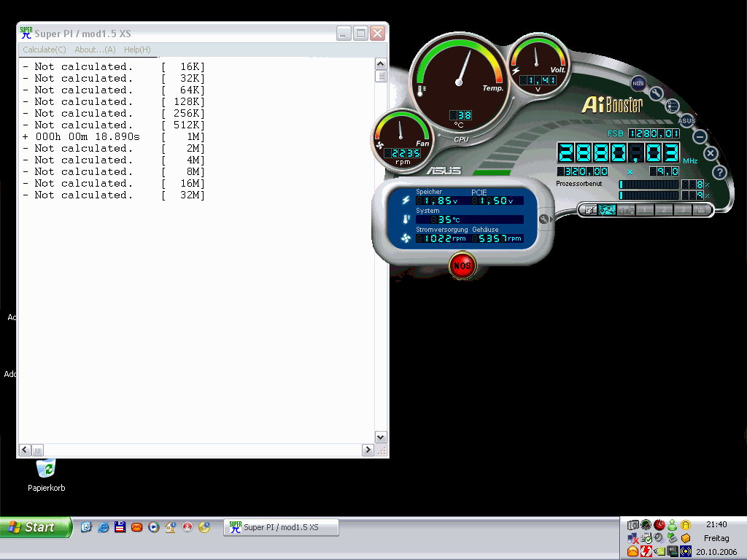Open AI Booster help question mark icon

(719, 172)
